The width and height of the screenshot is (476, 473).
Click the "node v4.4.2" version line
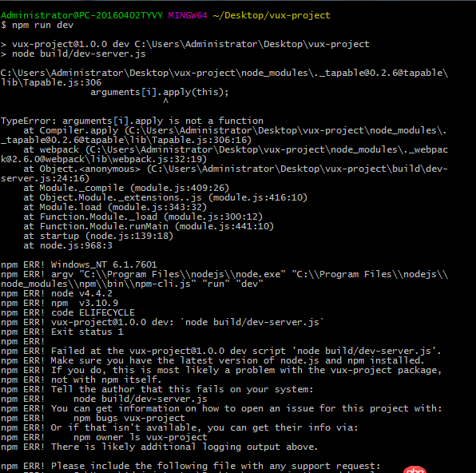57,293
